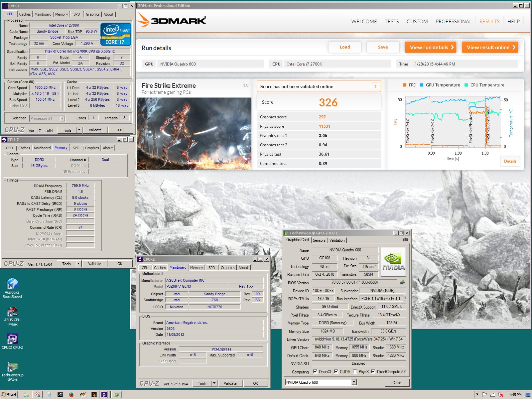Switch to GPU-Z via its taskbar icon
Viewport: 532px width, 399px height.
point(117,395)
